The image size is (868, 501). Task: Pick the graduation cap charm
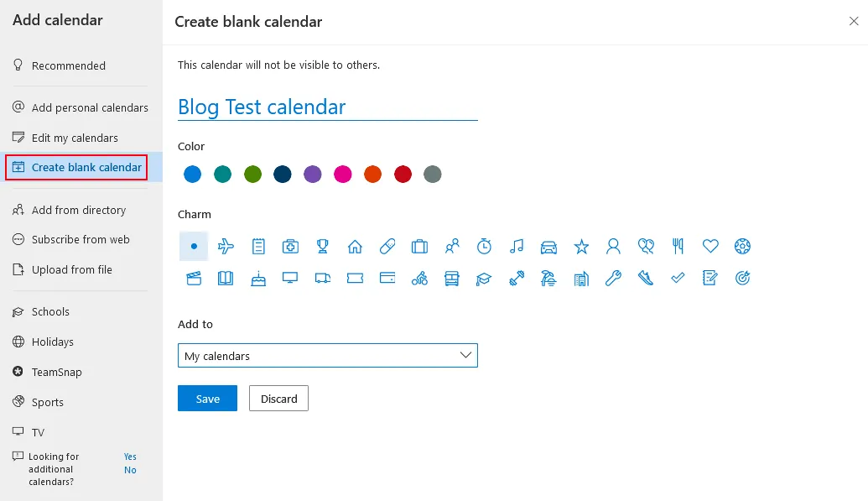point(484,279)
